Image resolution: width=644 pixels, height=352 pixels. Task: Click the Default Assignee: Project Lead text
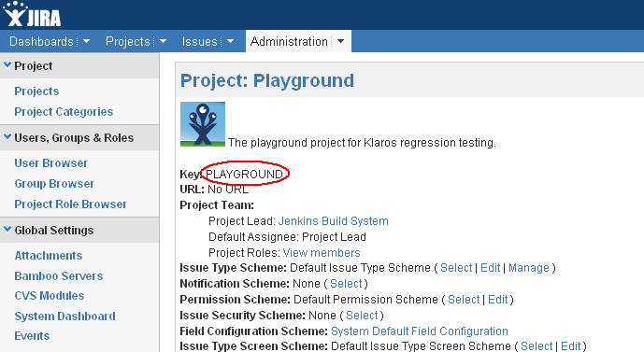[287, 237]
